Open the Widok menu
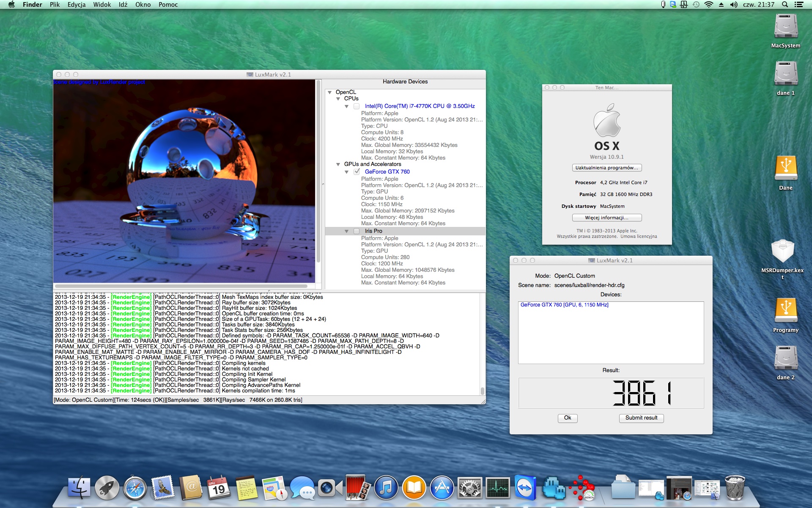 (x=102, y=5)
